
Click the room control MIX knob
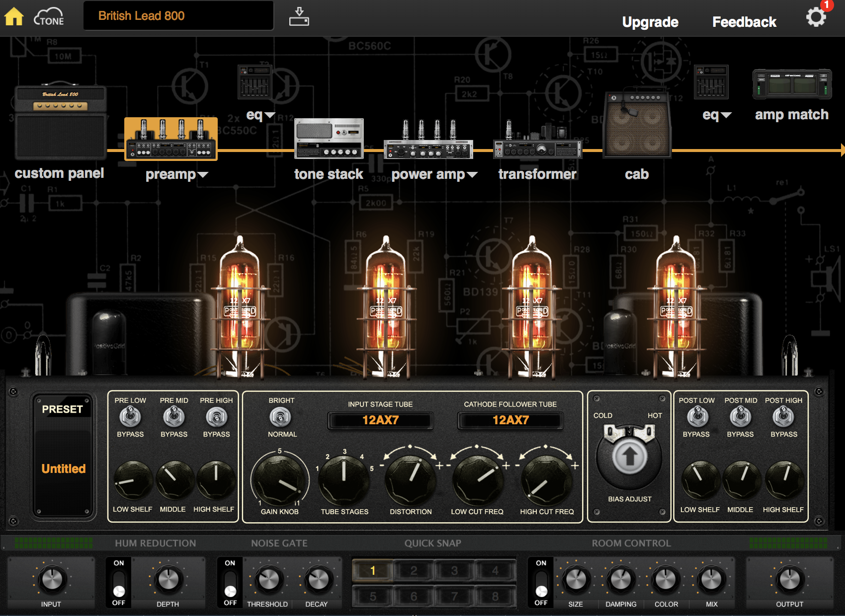[711, 579]
